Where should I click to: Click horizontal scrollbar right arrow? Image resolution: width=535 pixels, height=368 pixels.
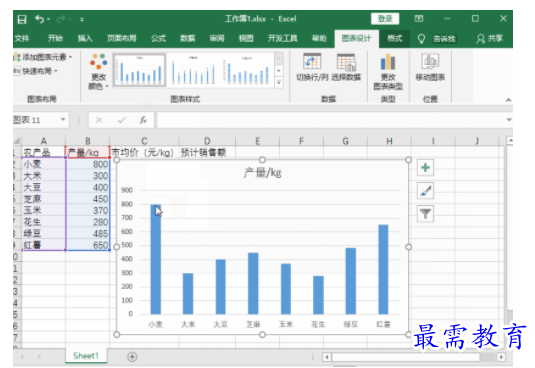[501, 357]
